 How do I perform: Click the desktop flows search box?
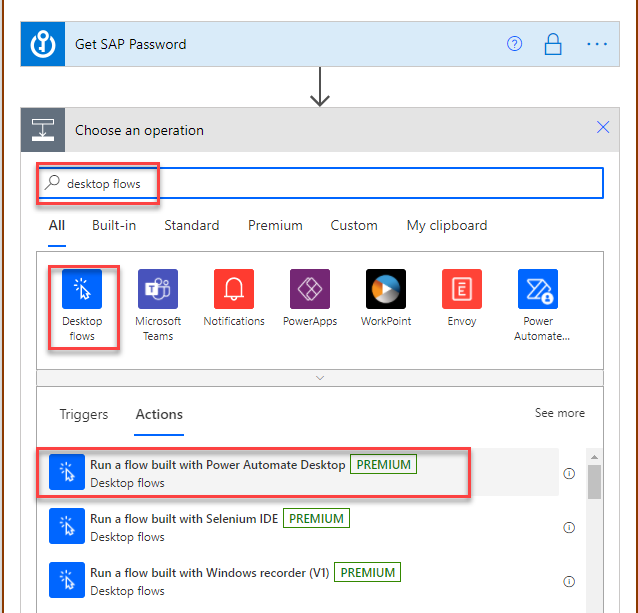[321, 183]
